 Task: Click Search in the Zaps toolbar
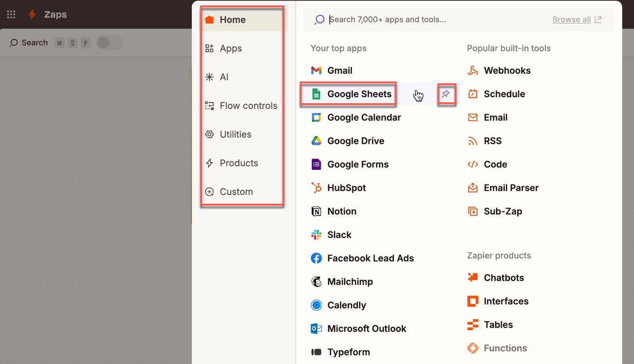coord(29,43)
